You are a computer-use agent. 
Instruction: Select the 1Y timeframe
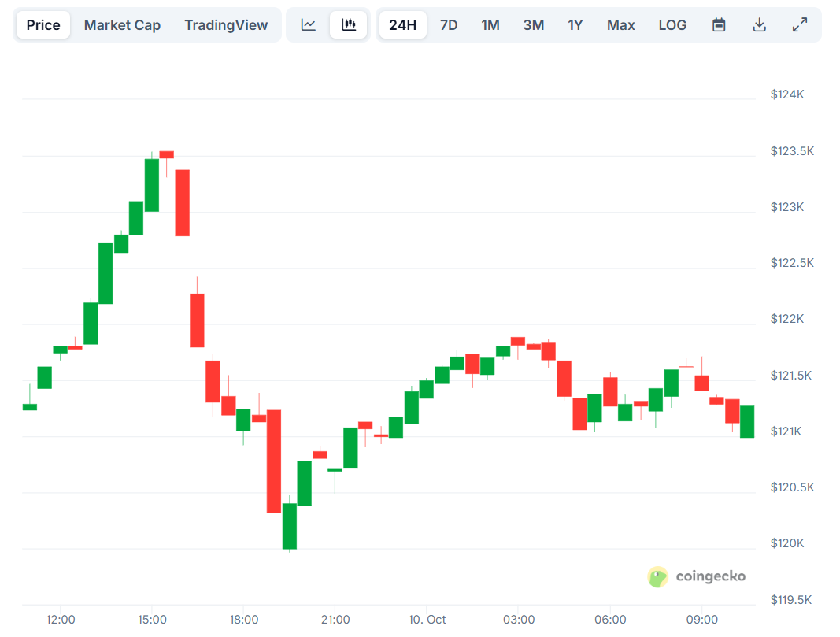pos(575,24)
